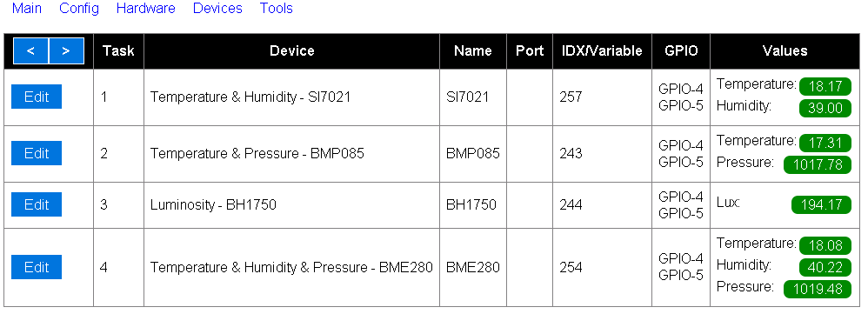Click the Lux value 194.17

pyautogui.click(x=821, y=205)
